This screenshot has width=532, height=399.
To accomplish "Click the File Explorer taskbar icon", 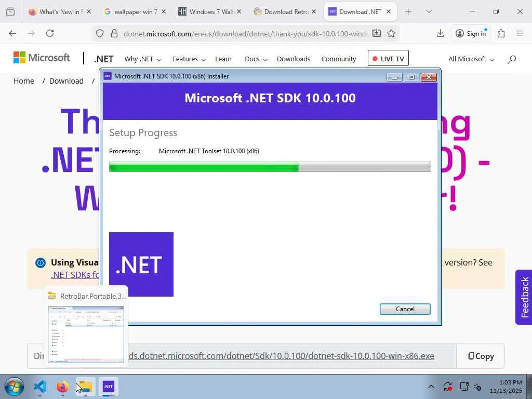I will pyautogui.click(x=85, y=387).
